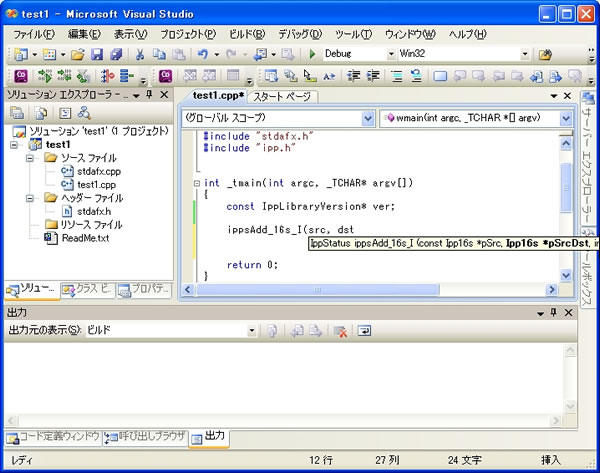Click the Copy toolbar icon

coord(159,54)
